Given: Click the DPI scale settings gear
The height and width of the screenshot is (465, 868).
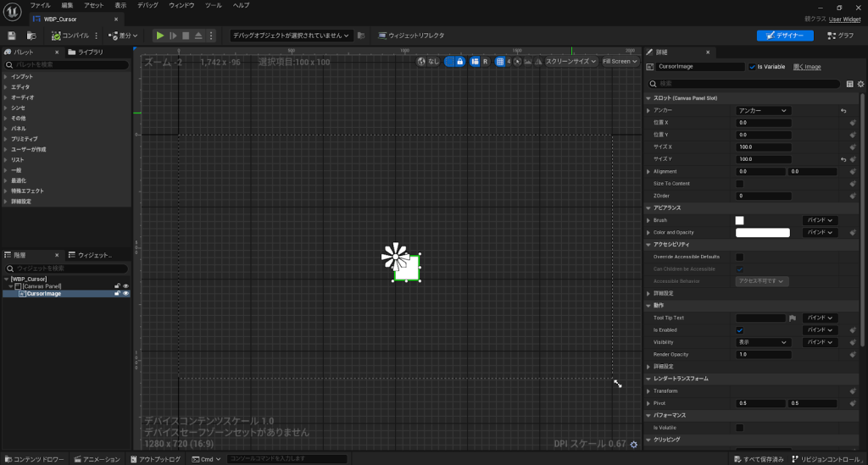Looking at the screenshot, I should click(x=634, y=445).
